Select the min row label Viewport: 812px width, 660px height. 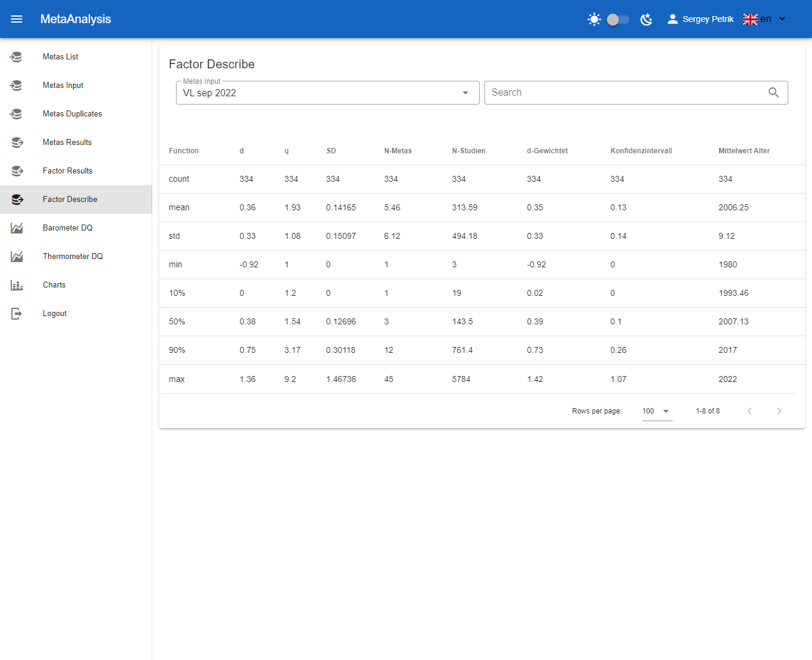point(175,264)
